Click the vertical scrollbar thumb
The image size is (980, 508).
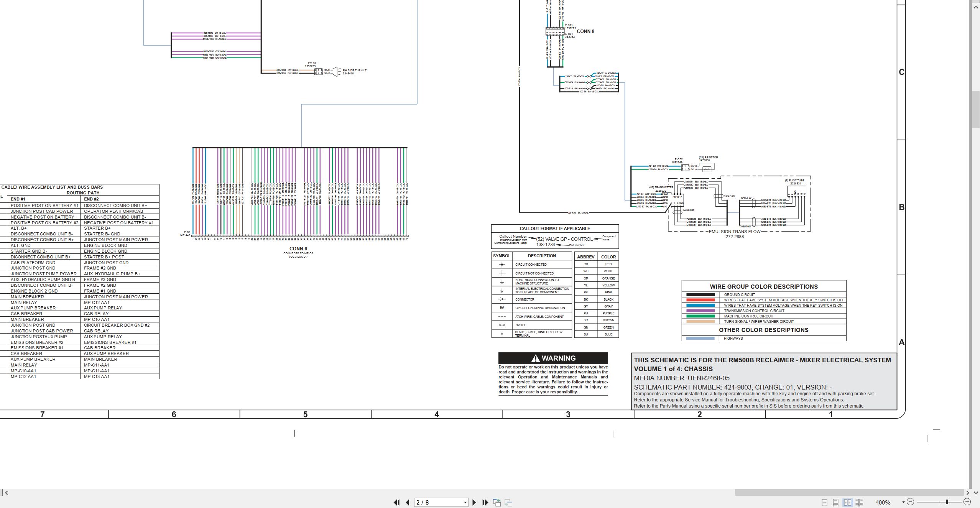point(976,109)
